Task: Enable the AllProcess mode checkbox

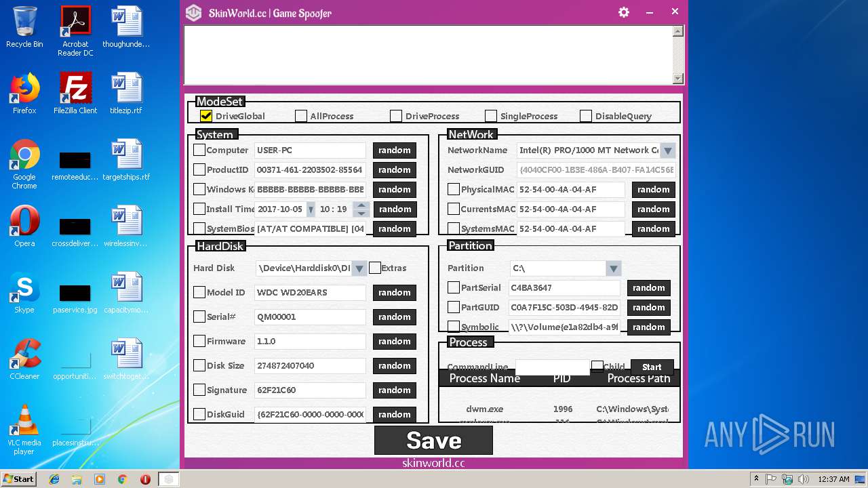Action: (301, 116)
